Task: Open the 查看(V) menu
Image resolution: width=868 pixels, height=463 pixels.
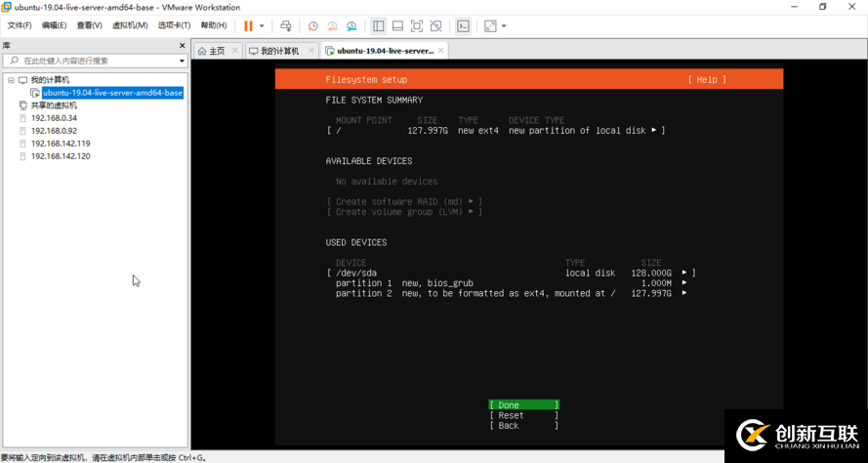Action: (x=89, y=25)
